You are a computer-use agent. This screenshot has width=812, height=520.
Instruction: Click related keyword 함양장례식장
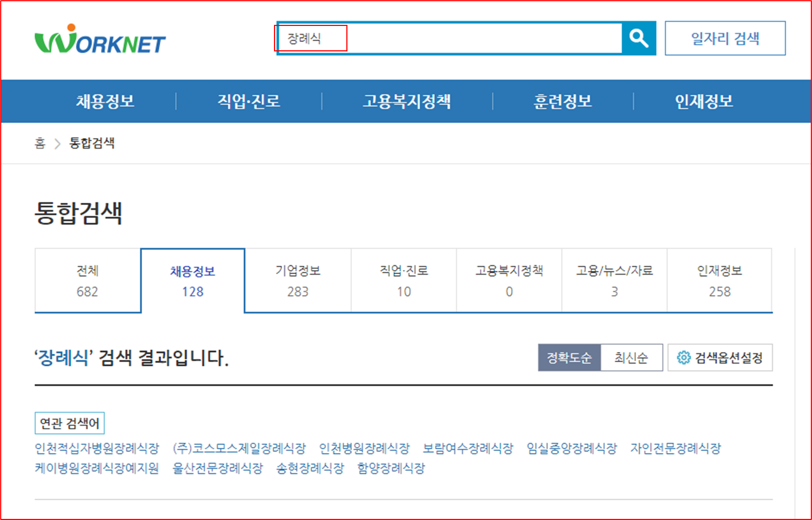point(391,469)
